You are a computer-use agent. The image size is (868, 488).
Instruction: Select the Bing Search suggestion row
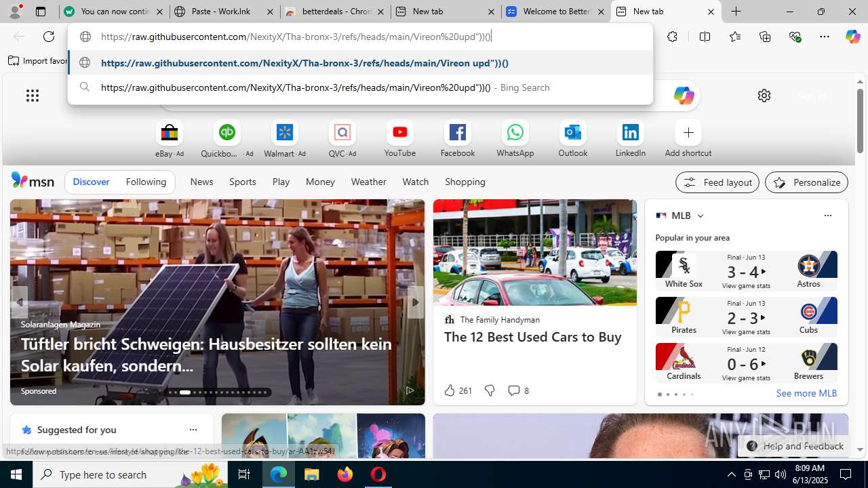click(360, 87)
